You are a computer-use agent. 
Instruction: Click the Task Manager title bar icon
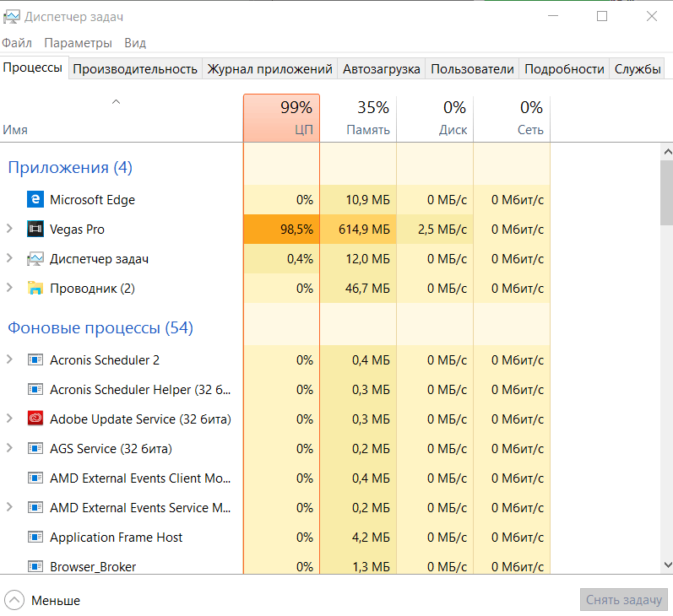click(x=12, y=17)
